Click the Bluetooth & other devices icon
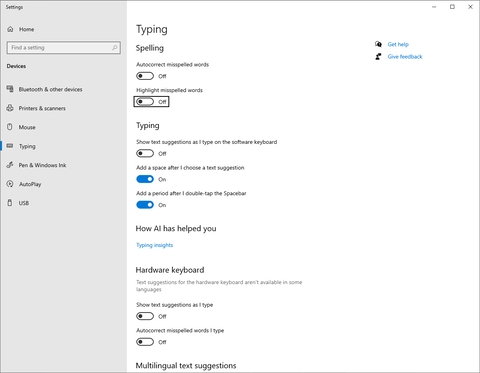 10,89
